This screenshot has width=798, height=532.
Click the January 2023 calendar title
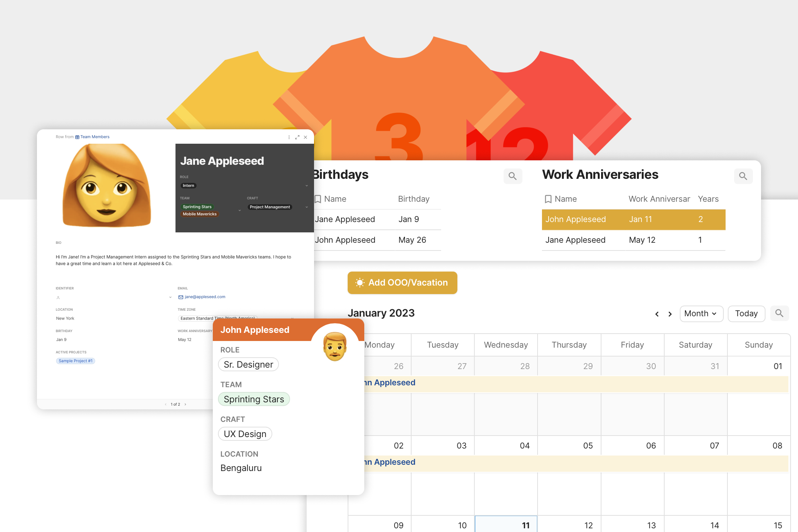pyautogui.click(x=381, y=313)
